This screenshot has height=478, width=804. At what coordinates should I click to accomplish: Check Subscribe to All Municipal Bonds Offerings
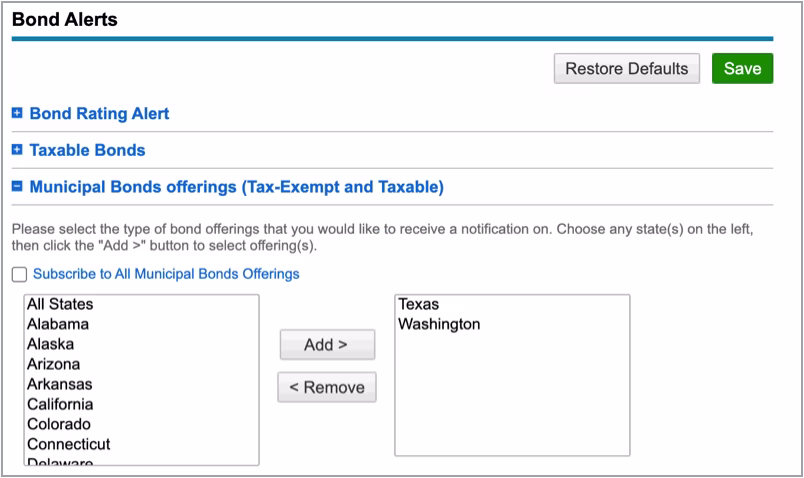click(20, 274)
